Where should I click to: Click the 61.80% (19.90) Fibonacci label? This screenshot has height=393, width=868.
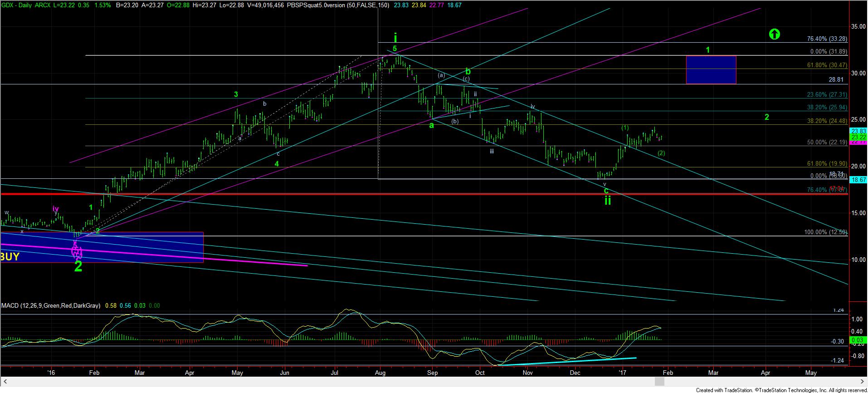827,163
